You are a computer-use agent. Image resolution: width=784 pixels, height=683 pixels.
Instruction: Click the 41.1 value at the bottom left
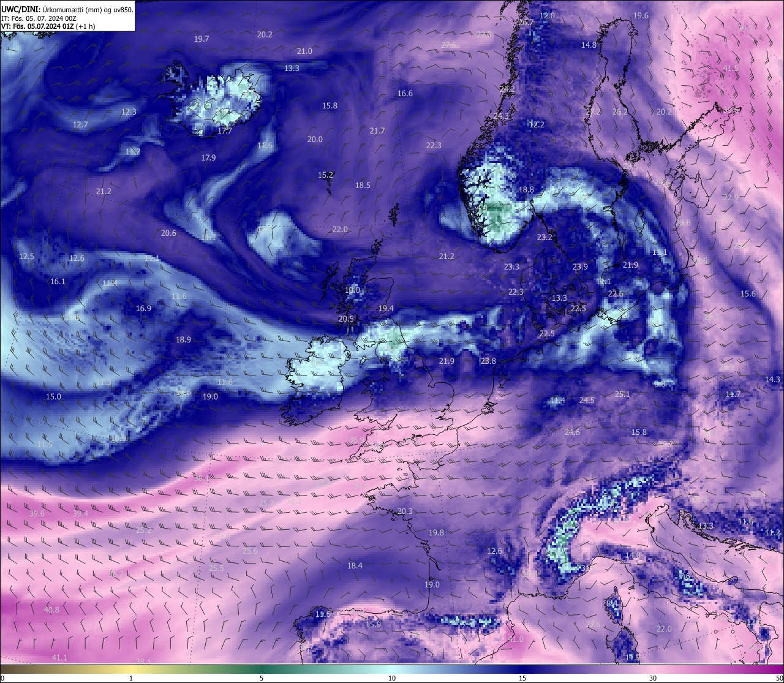click(x=59, y=657)
